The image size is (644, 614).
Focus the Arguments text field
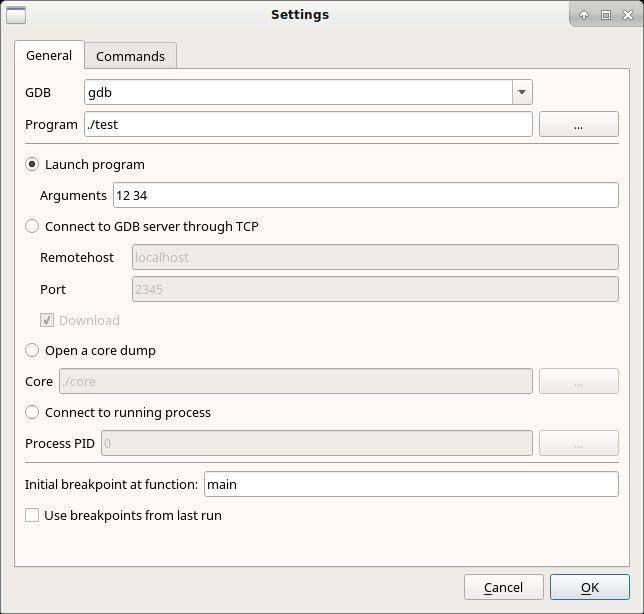365,195
